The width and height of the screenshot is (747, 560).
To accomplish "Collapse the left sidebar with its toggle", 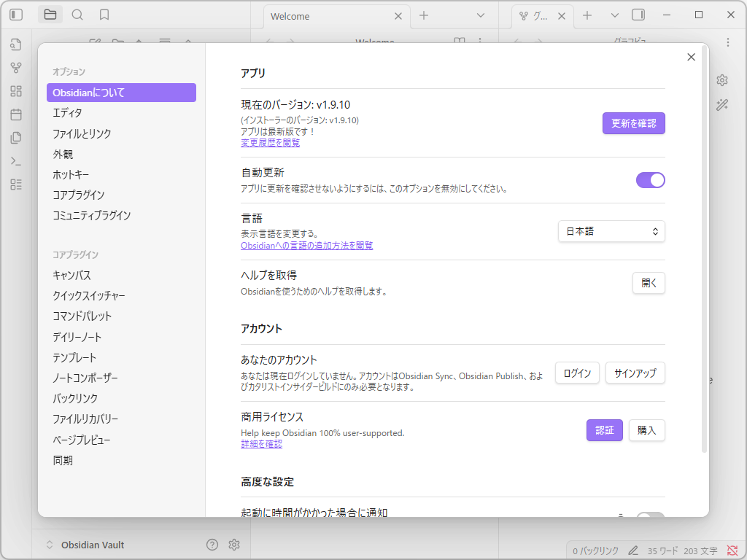I will point(15,14).
